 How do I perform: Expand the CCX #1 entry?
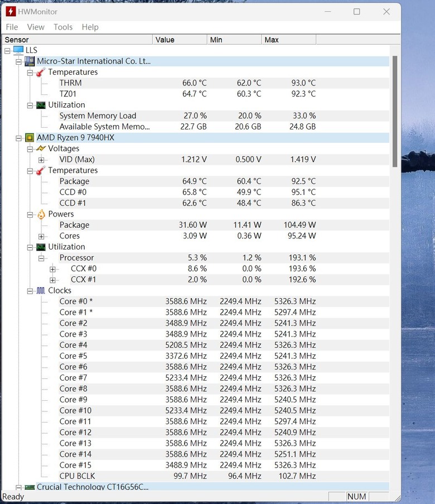point(52,280)
